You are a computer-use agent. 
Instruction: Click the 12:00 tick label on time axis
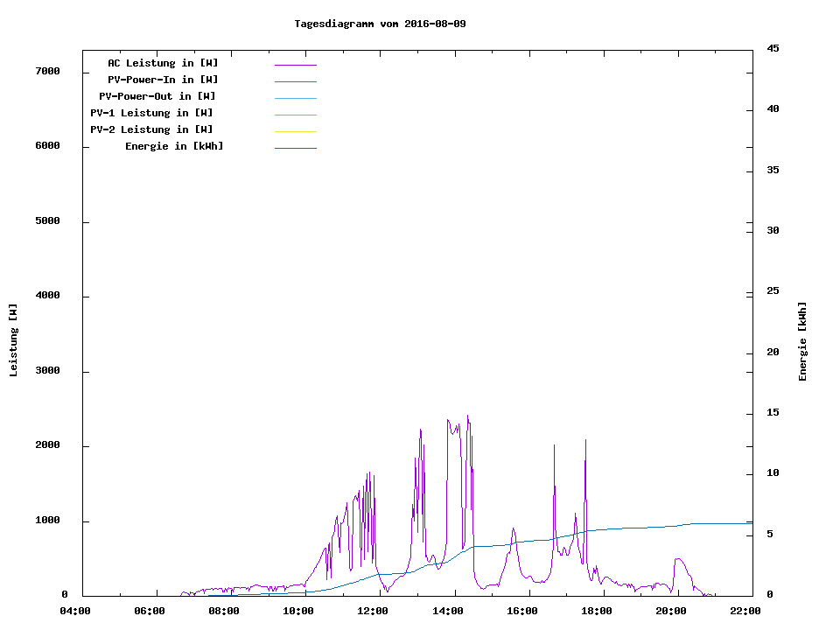[x=374, y=611]
